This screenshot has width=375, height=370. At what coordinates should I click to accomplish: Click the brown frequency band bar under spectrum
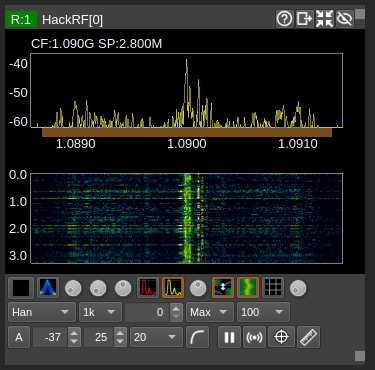coord(187,132)
